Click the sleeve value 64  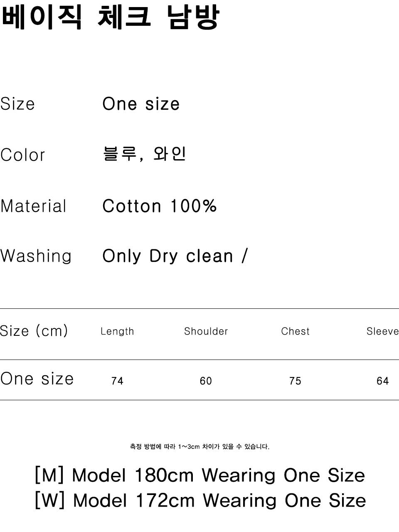[x=382, y=381]
